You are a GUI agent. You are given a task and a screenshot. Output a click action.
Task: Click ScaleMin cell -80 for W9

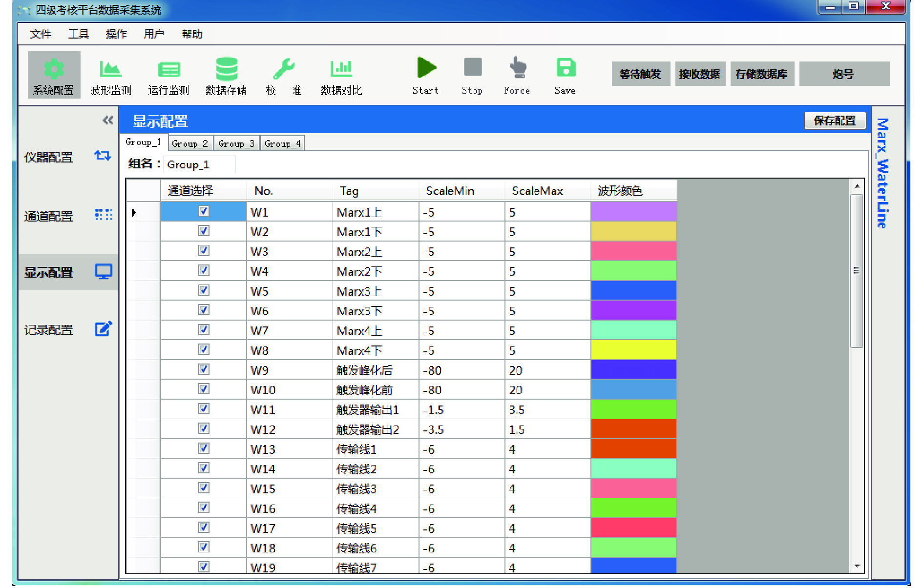coord(461,370)
